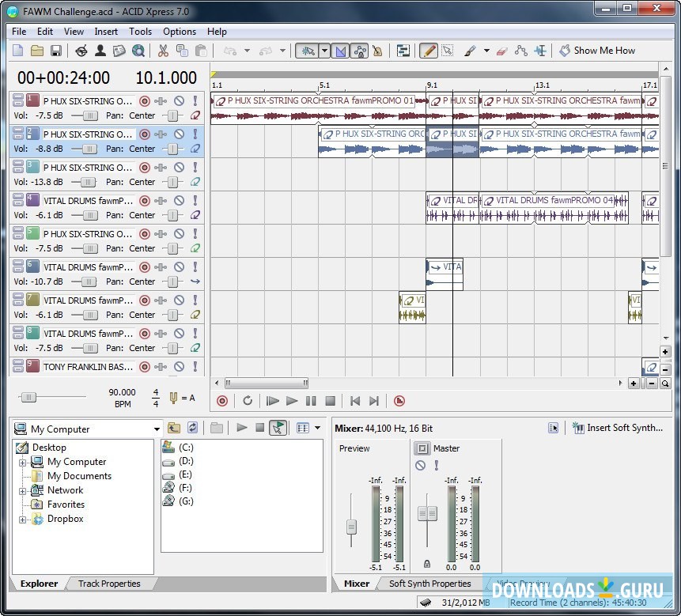The image size is (681, 616).
Task: Save the project with floppy disk icon
Action: 56,51
